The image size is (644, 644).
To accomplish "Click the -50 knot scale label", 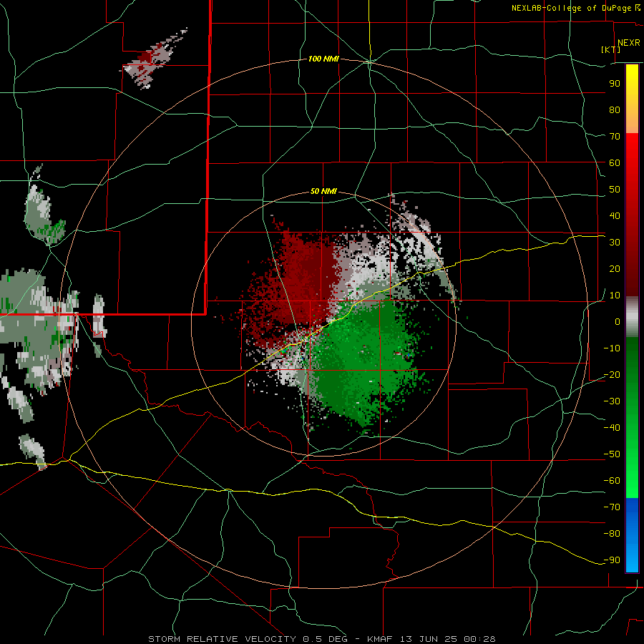I will 612,454.
